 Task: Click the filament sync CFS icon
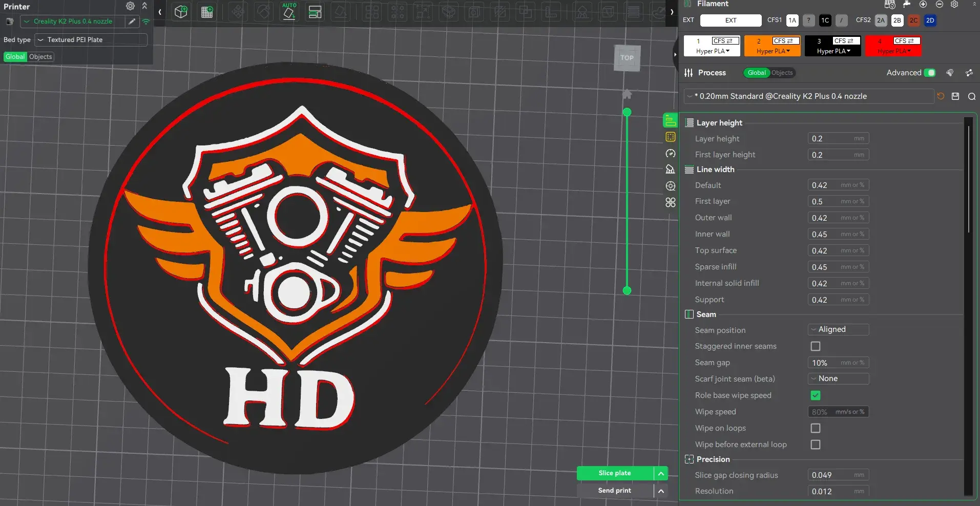[890, 4]
